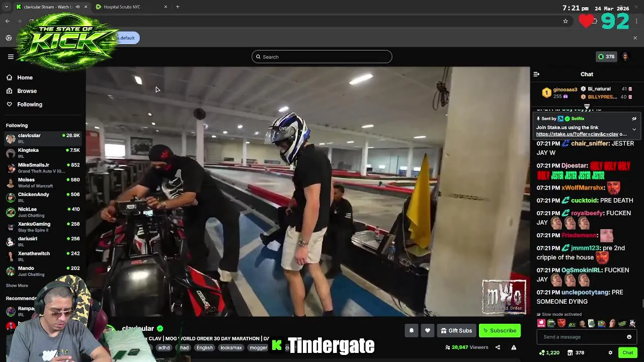Image resolution: width=644 pixels, height=362 pixels.
Task: Open Following in sidebar
Action: pos(30,105)
